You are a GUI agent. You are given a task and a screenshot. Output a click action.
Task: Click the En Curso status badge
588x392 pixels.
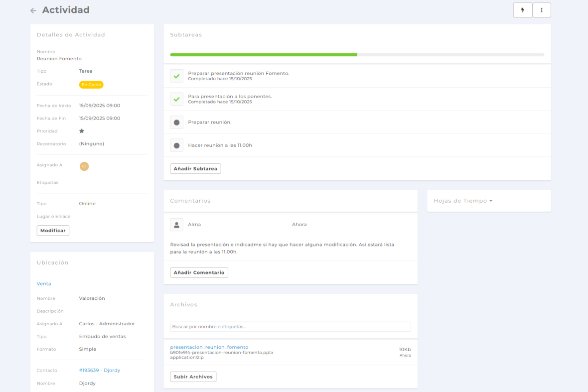(x=91, y=85)
